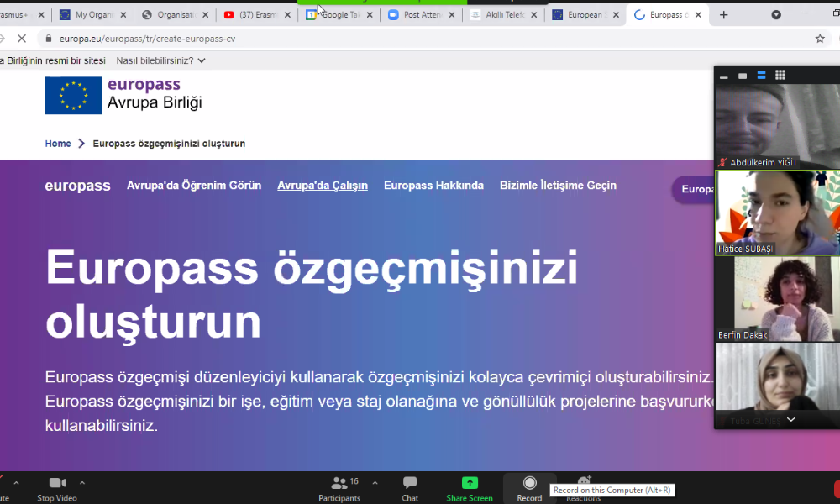Select Berfin Dakak video thumbnail
Image resolution: width=840 pixels, height=504 pixels.
point(777,299)
